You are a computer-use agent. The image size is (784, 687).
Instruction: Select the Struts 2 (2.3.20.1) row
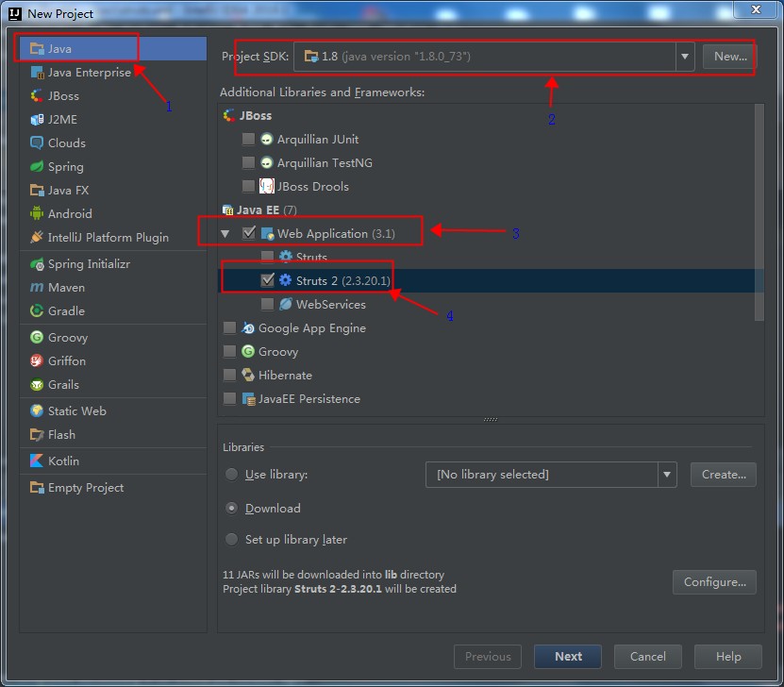pos(491,280)
